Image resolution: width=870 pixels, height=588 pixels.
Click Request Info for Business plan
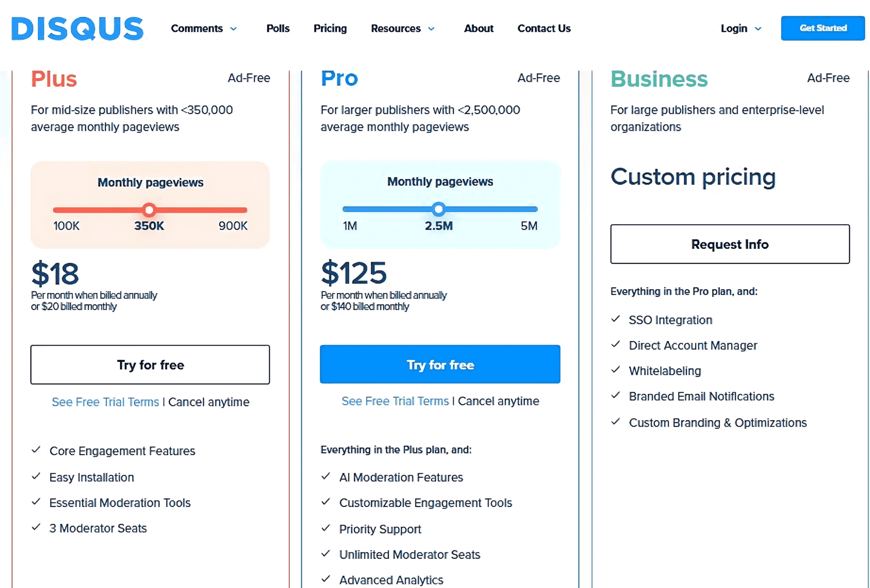click(x=730, y=244)
